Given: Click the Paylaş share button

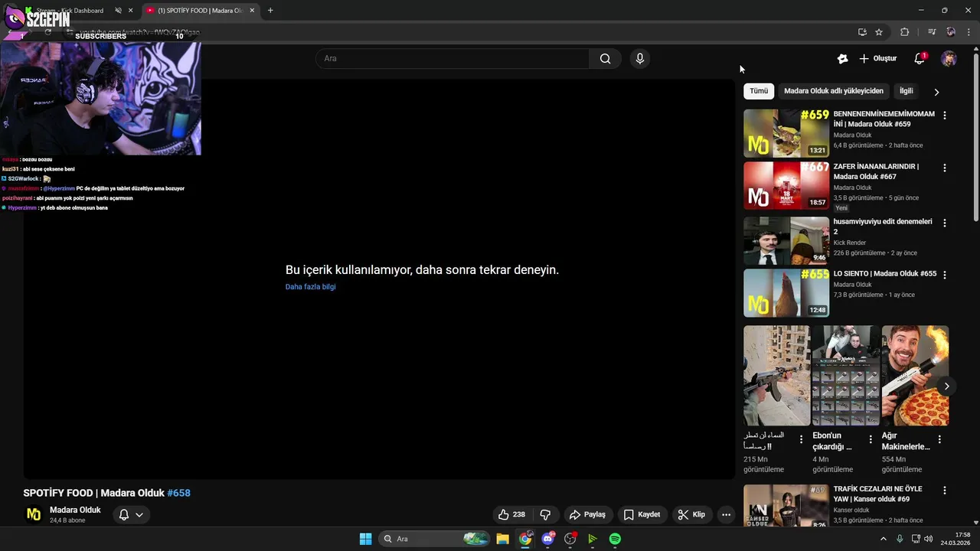Looking at the screenshot, I should pos(588,515).
